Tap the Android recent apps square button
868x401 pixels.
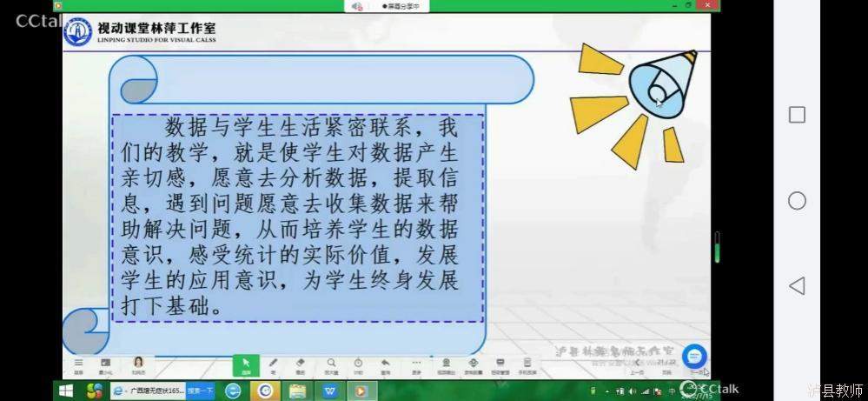[797, 115]
